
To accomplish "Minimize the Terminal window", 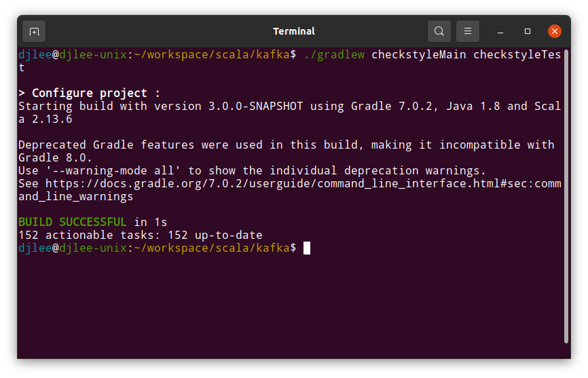I will click(500, 31).
